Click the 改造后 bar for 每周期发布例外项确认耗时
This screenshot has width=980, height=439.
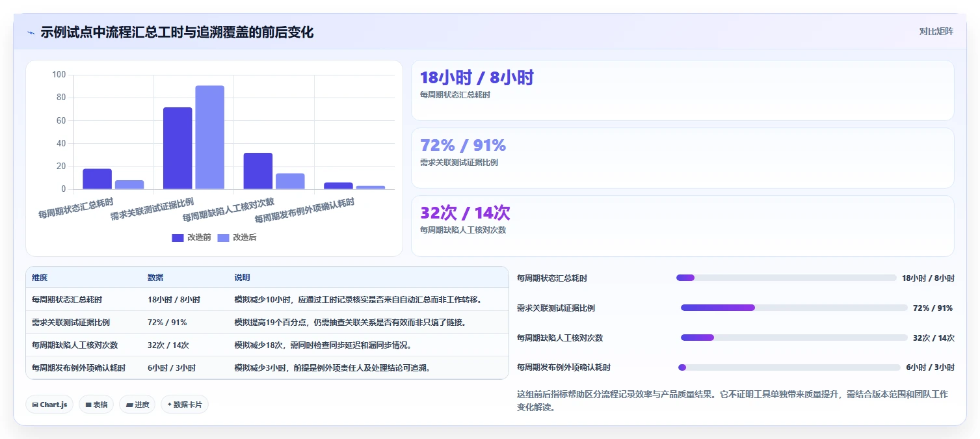point(371,187)
